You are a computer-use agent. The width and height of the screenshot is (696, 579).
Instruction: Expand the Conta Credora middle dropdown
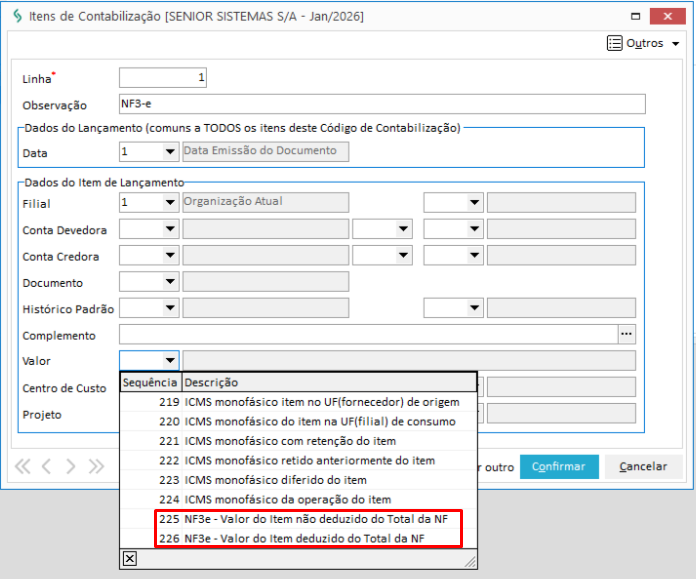403,255
